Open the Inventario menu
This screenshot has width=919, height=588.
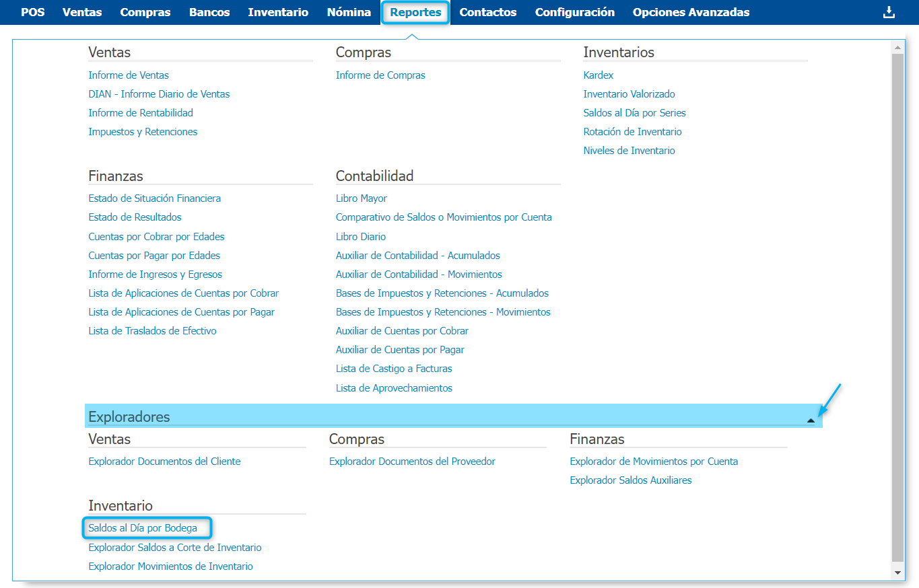[277, 12]
